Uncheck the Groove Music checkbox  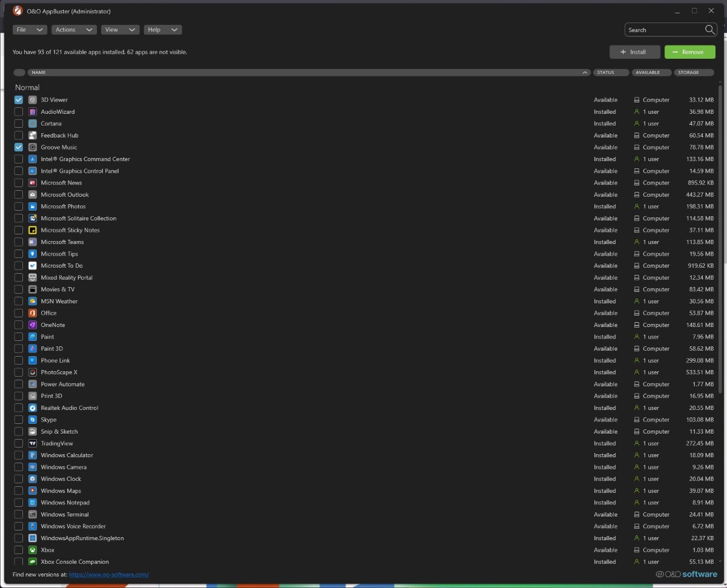click(x=19, y=147)
